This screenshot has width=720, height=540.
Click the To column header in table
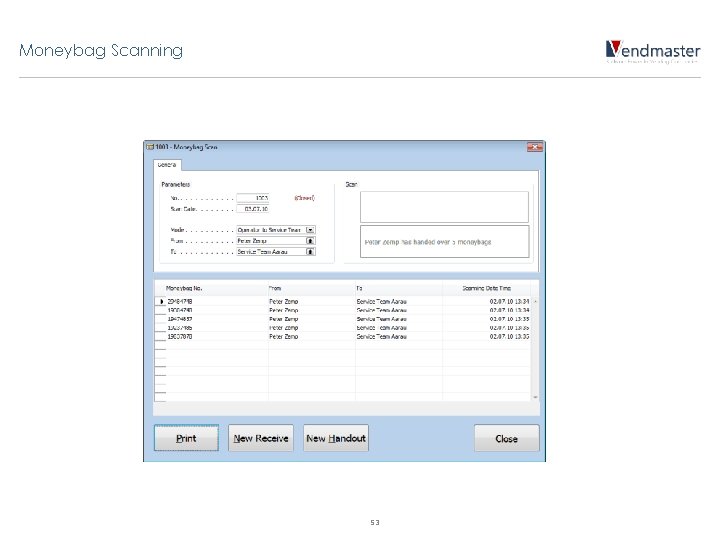(399, 288)
